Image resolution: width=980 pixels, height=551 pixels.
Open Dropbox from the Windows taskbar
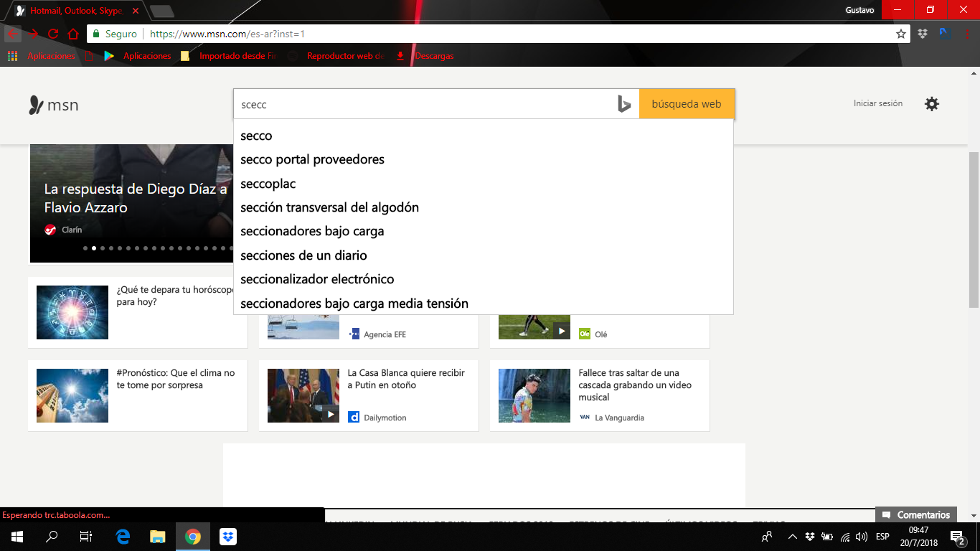click(x=228, y=537)
